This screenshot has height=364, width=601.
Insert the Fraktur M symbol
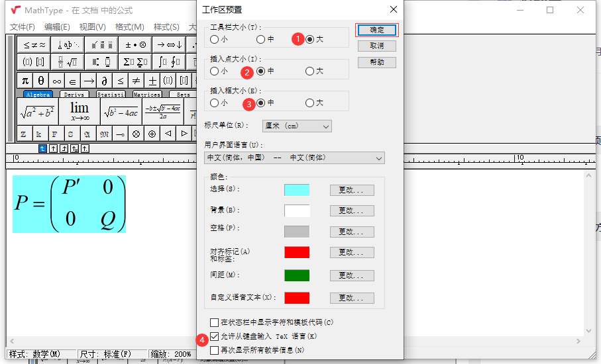point(104,134)
